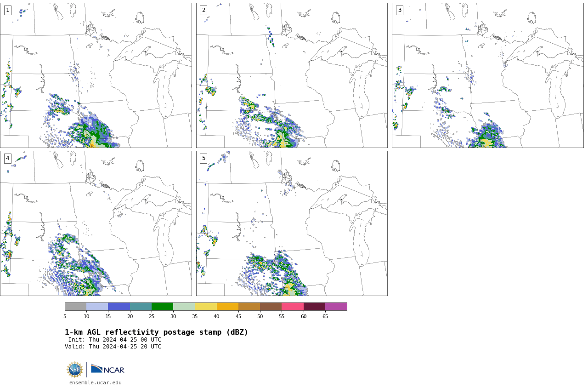Open ensemble member 3 reflectivity map

(x=487, y=75)
